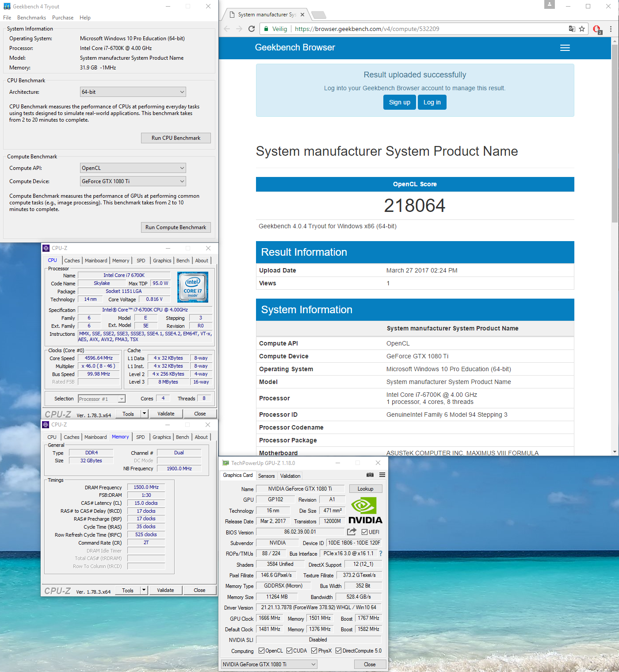Click the Chrome user profile icon
619x672 pixels.
pyautogui.click(x=549, y=4)
